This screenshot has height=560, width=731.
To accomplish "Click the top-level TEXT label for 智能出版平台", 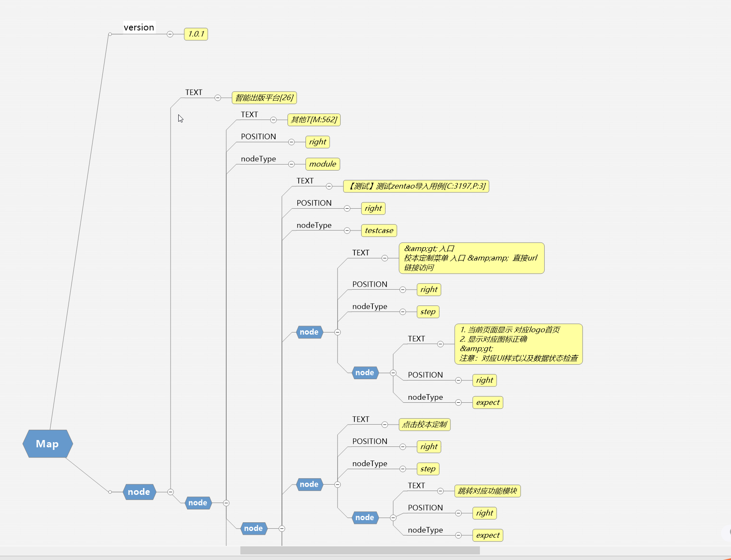I will [x=194, y=93].
